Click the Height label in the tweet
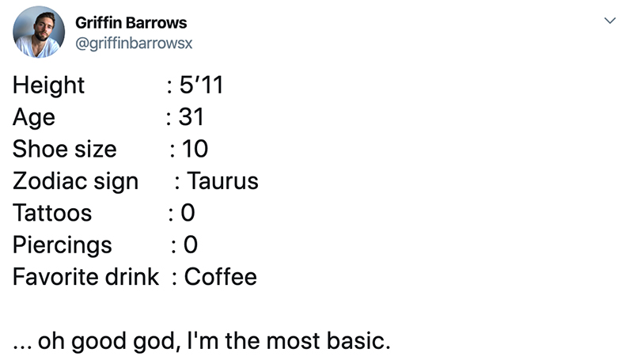 coord(48,85)
